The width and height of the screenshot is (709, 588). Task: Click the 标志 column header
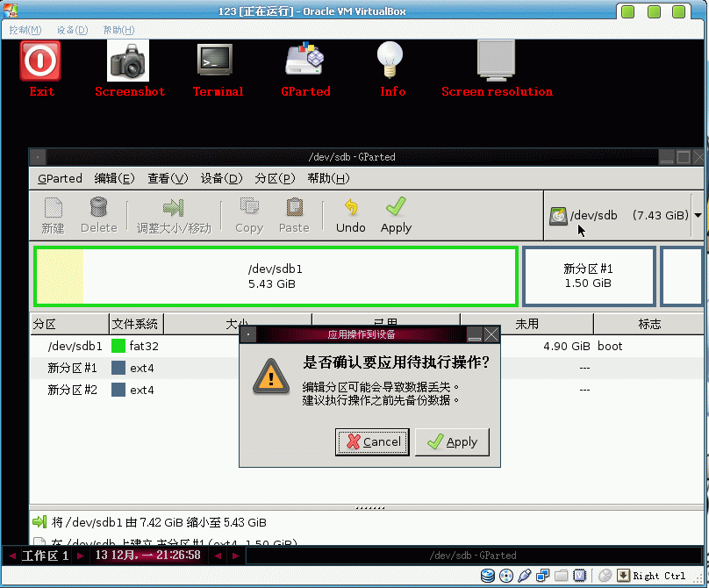pyautogui.click(x=648, y=325)
